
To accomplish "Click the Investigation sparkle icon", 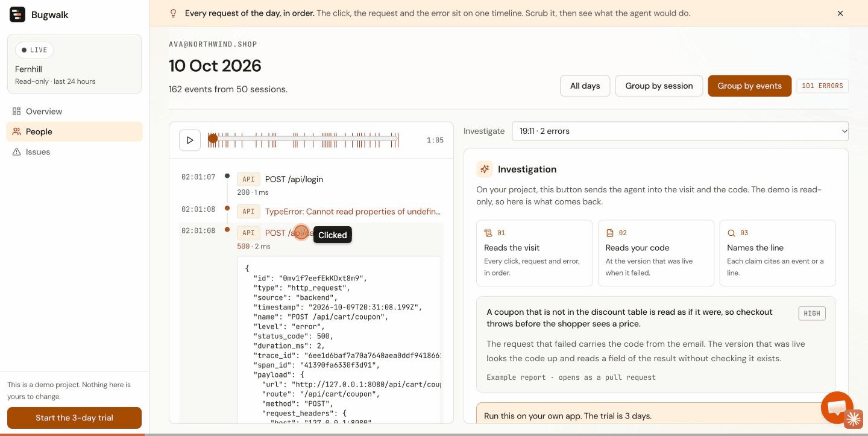I will coord(485,169).
